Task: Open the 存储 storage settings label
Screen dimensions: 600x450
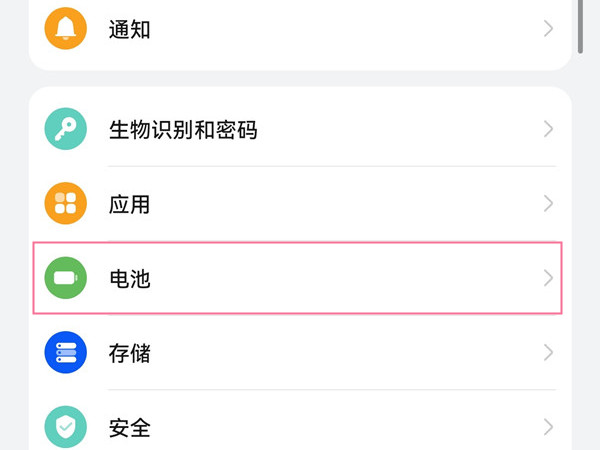Action: coord(129,353)
